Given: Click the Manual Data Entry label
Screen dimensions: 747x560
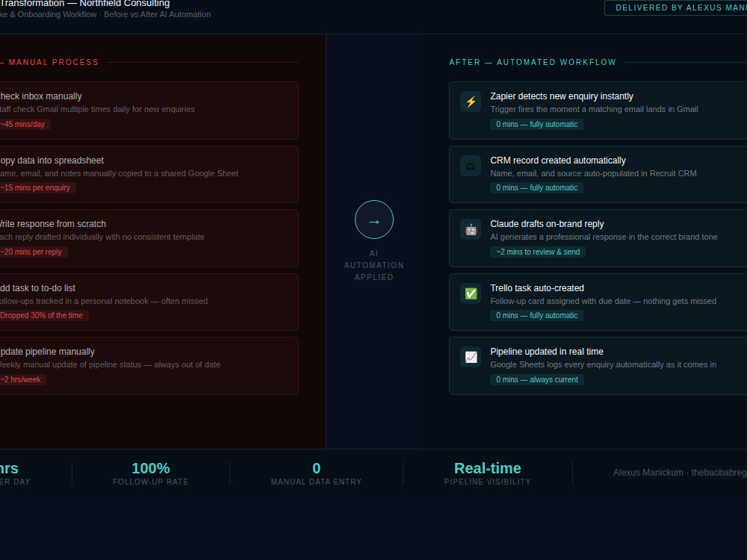Looking at the screenshot, I should point(316,482).
